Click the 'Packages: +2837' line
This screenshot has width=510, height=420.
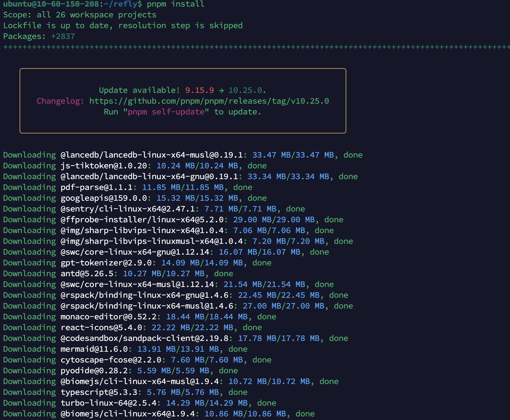pos(39,37)
